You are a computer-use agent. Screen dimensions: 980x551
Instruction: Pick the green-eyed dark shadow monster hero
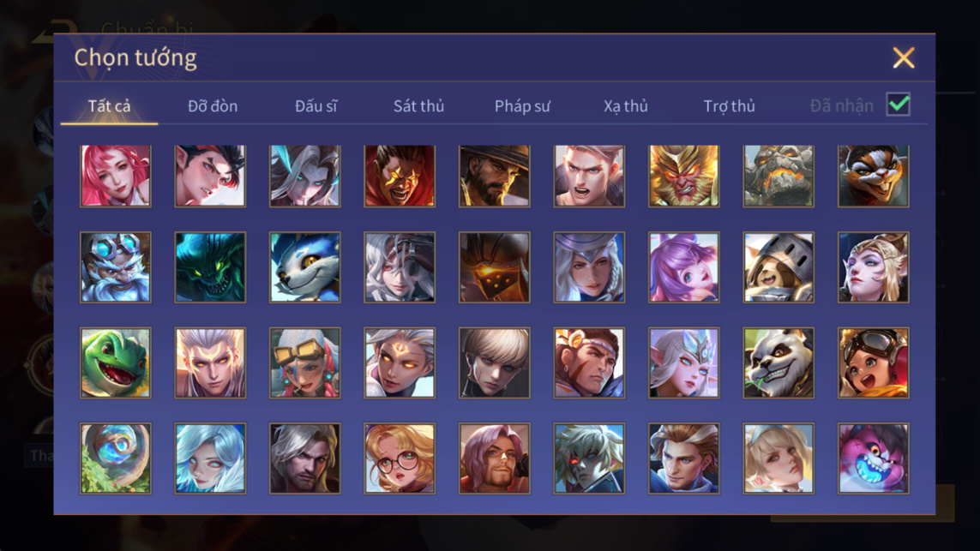tap(210, 267)
